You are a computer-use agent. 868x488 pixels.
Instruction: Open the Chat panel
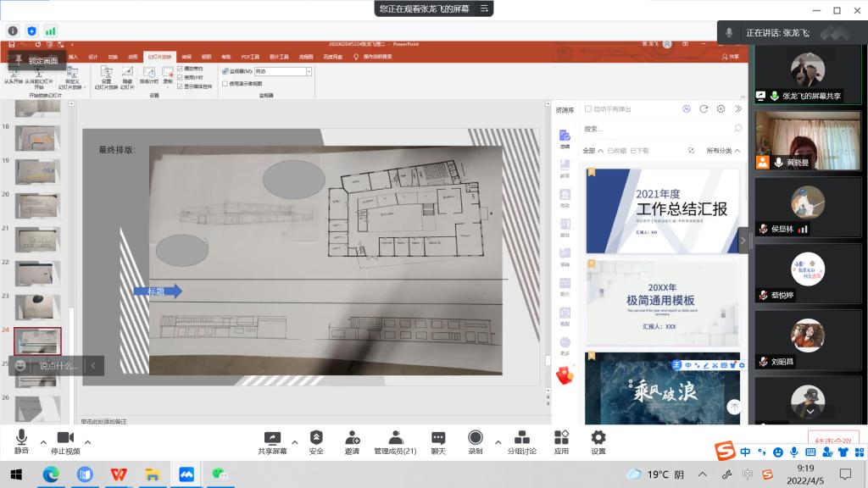point(437,441)
